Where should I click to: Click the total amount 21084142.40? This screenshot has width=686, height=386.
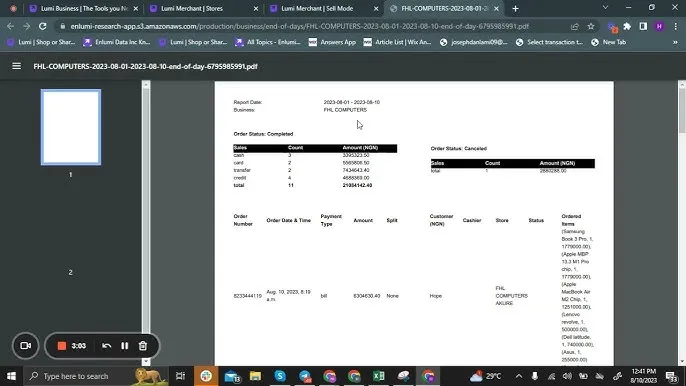point(357,186)
